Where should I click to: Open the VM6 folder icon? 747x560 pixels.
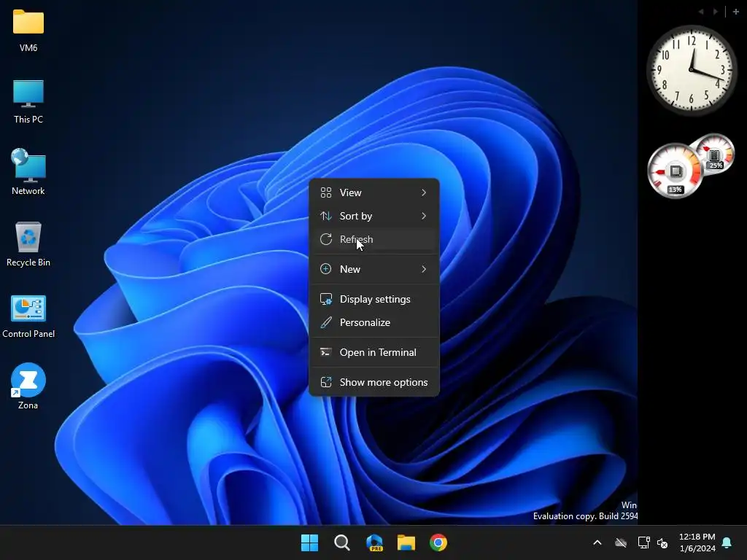[x=28, y=23]
